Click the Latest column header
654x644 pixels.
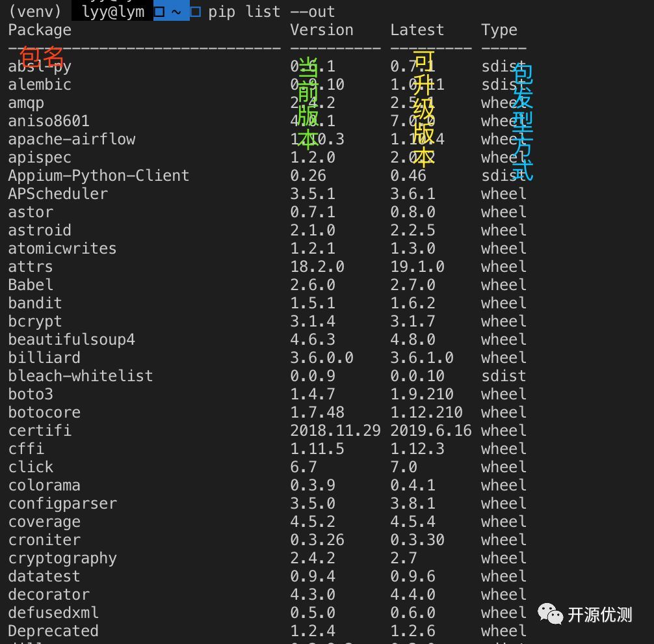point(417,30)
